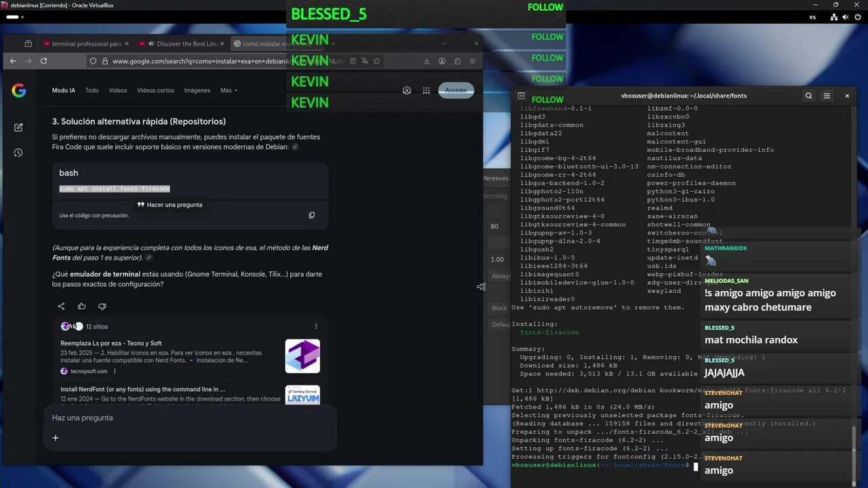The height and width of the screenshot is (488, 868).
Task: Bookmark this page with the star
Action: [377, 61]
